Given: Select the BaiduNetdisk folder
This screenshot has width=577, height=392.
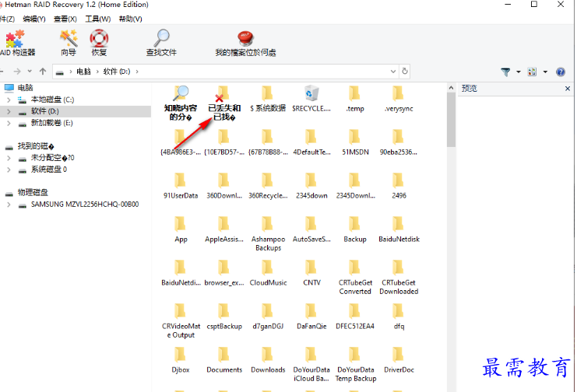Looking at the screenshot, I should point(399,229).
